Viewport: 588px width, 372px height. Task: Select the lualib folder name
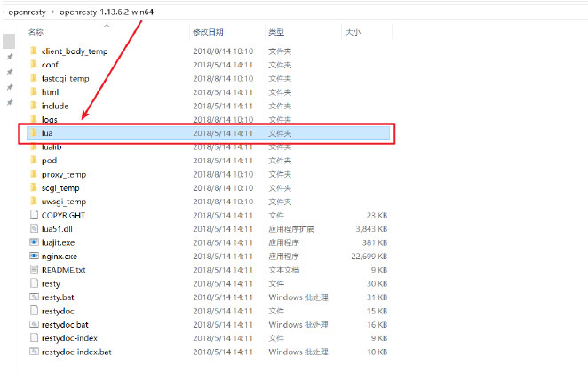point(52,147)
